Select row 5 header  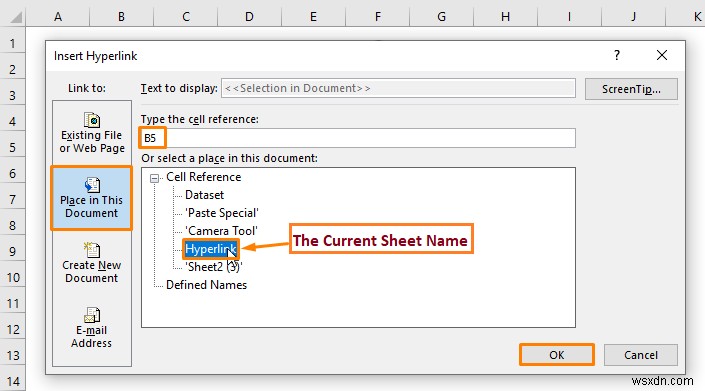[x=13, y=148]
